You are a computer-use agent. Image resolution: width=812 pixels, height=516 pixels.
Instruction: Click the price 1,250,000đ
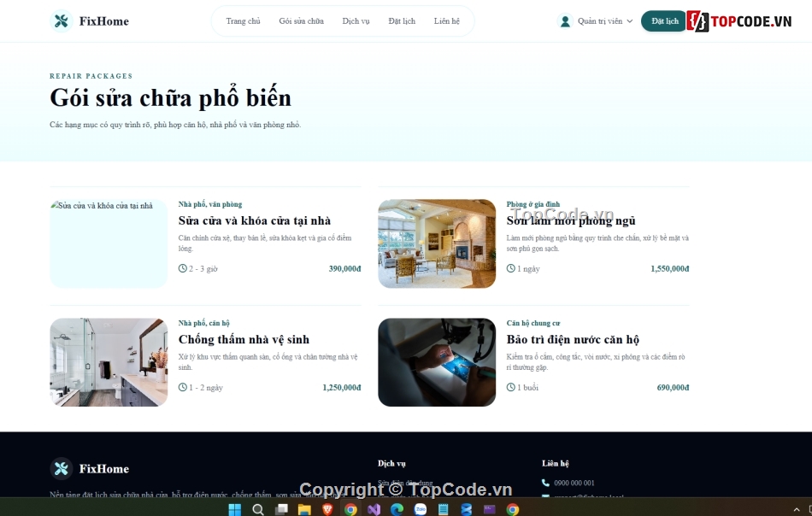(x=342, y=387)
